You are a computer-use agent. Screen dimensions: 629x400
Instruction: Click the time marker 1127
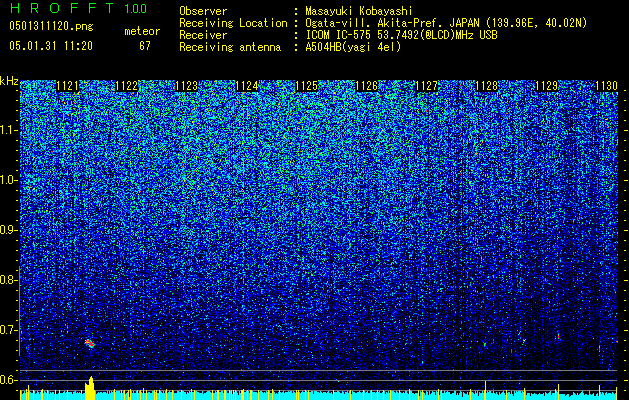click(427, 86)
